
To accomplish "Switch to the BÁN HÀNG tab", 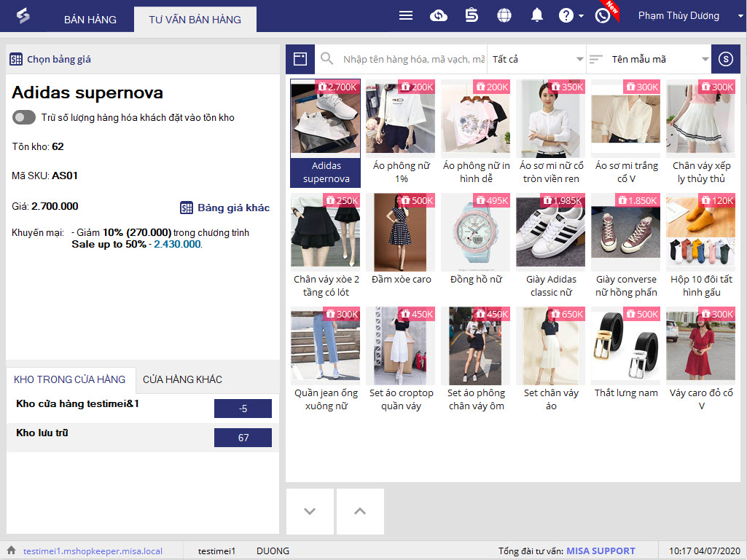I will [x=90, y=20].
